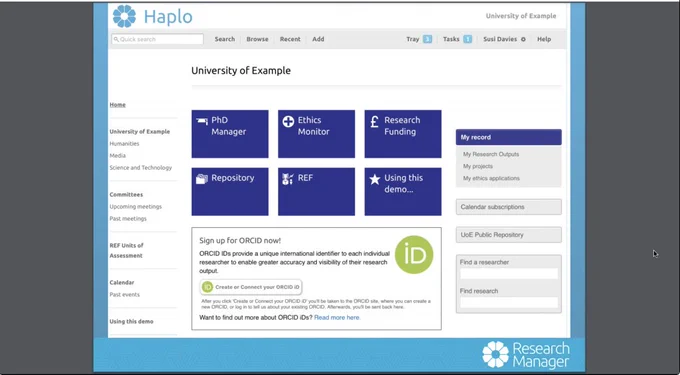The image size is (680, 375).
Task: Open the Search menu item
Action: point(225,39)
